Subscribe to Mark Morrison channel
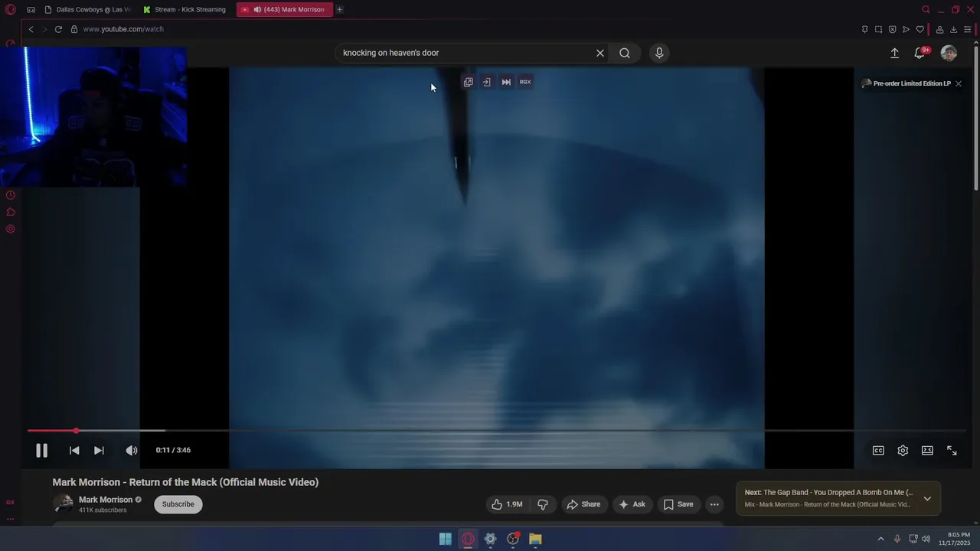Viewport: 980px width, 551px height. (178, 504)
